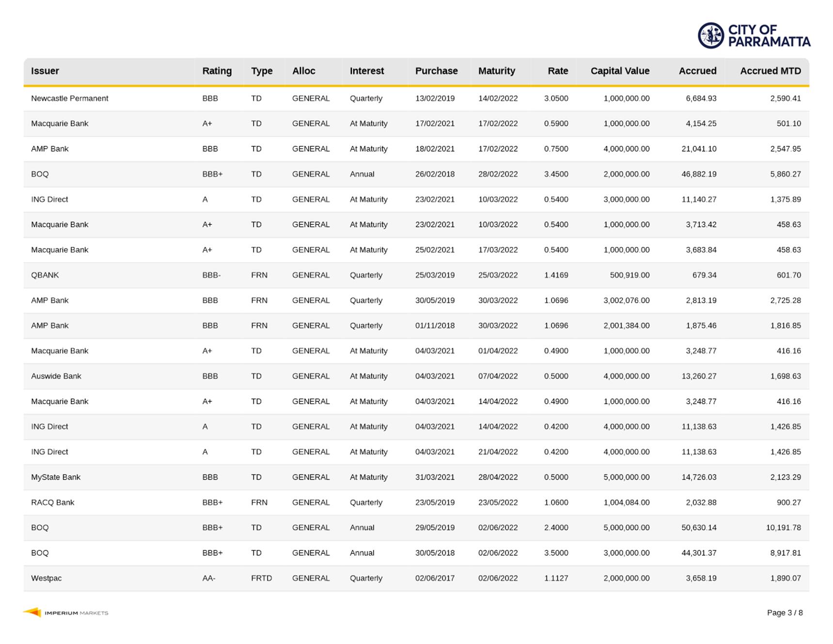Click the accrued value 46,882.19
This screenshot has width=833, height=644.
[699, 174]
